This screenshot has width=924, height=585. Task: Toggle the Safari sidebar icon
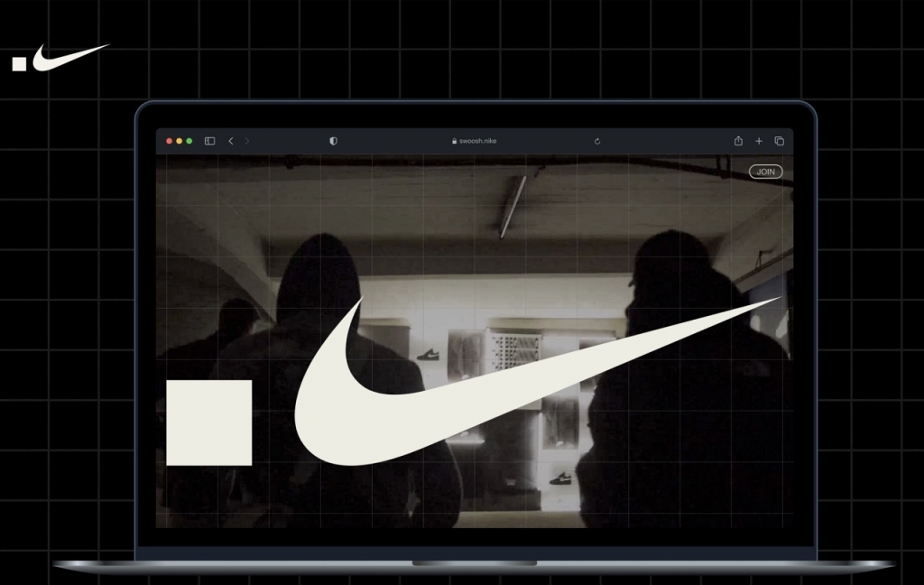click(x=209, y=141)
